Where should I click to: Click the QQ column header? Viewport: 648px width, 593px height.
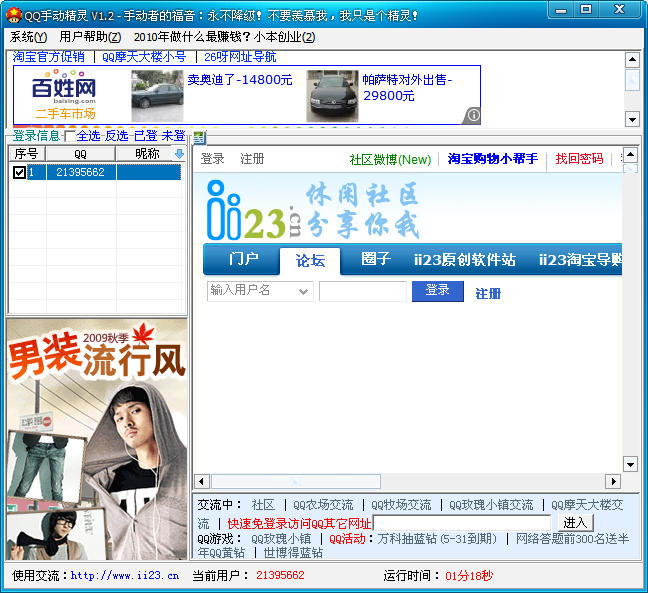pyautogui.click(x=81, y=154)
